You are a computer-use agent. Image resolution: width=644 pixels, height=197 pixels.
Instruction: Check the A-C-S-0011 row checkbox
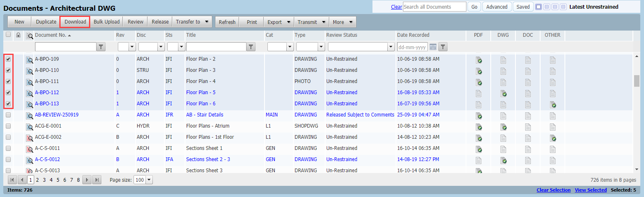tap(8, 148)
